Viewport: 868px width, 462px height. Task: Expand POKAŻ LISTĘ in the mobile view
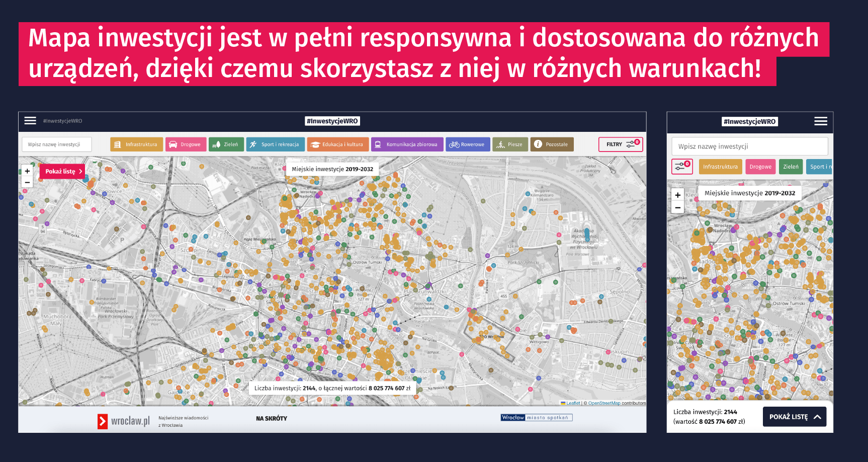pos(794,417)
